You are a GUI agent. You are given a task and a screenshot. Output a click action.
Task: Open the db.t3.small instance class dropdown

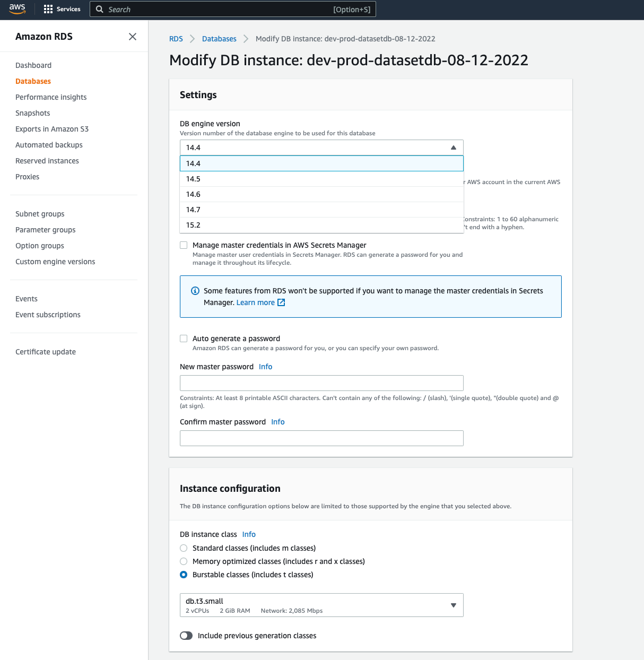[321, 605]
